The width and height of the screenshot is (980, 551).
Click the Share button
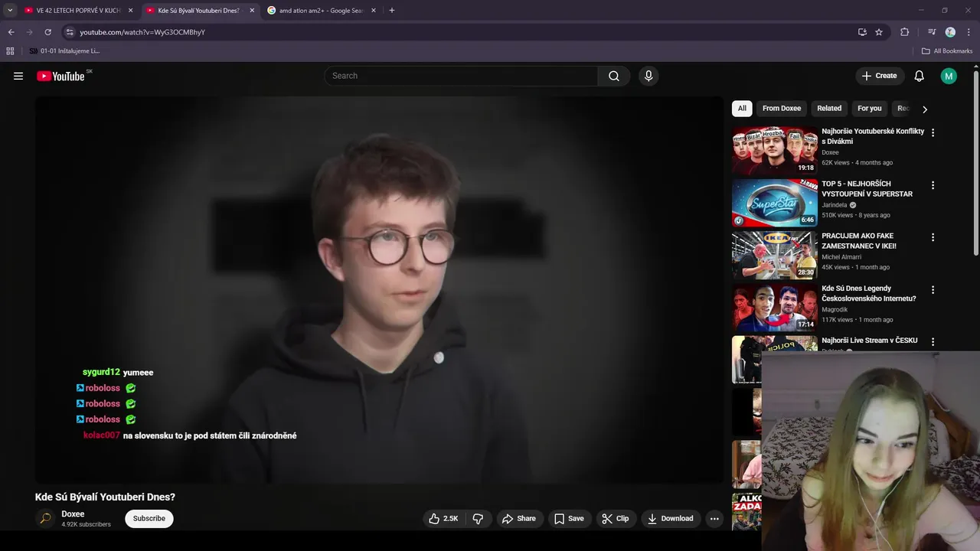[519, 519]
